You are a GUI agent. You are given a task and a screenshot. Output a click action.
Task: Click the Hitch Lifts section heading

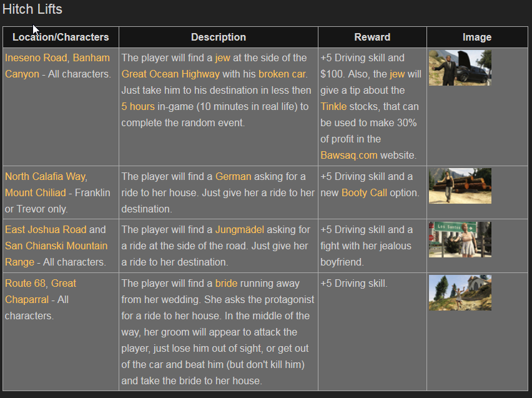click(x=32, y=9)
